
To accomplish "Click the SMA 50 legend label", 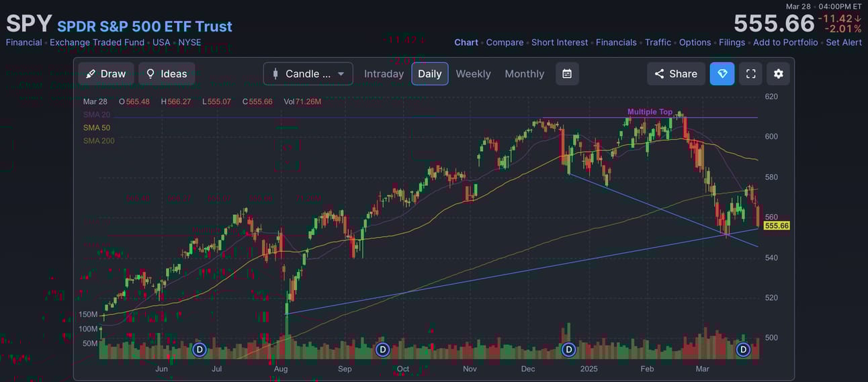I will point(97,128).
